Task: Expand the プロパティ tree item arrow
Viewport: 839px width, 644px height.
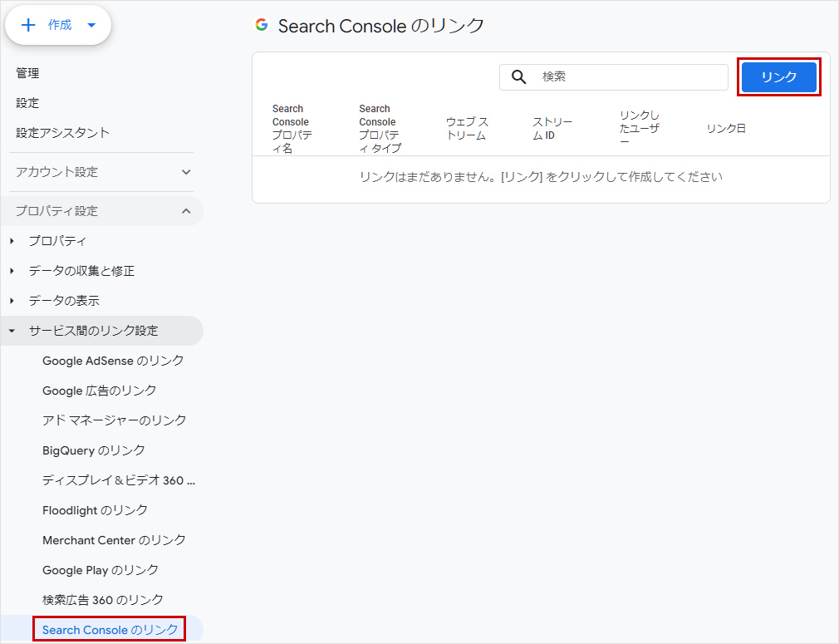Action: pyautogui.click(x=12, y=241)
